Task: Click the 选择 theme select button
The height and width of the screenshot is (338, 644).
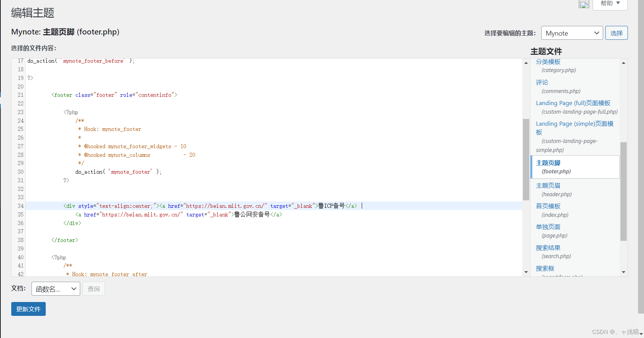Action: [x=616, y=33]
